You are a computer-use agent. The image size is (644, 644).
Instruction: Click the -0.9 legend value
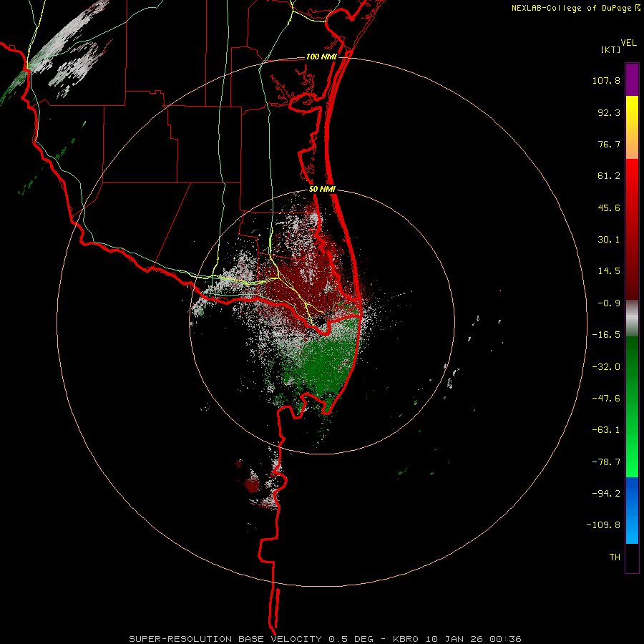(609, 303)
